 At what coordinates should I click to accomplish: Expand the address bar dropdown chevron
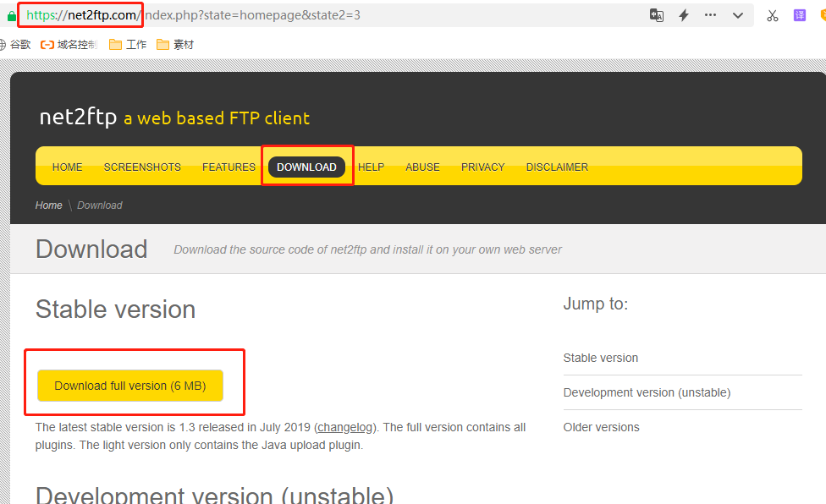click(x=737, y=15)
